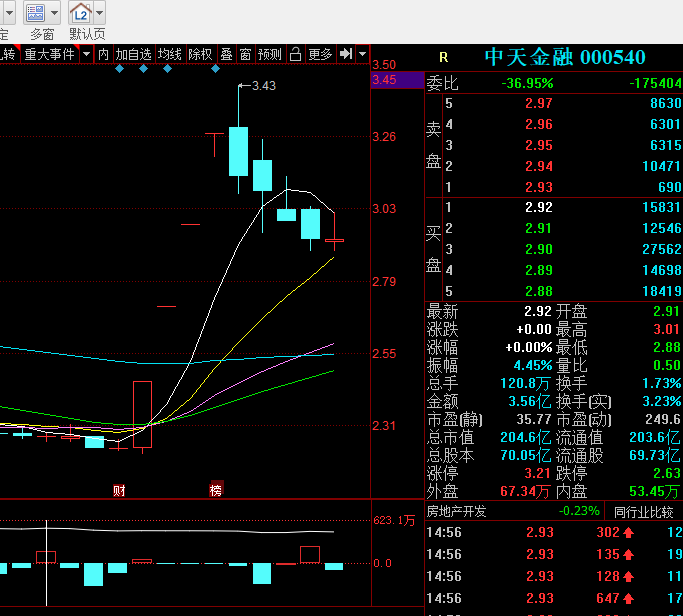Expand the 多窗 dropdown arrow
This screenshot has width=683, height=616.
coord(54,13)
